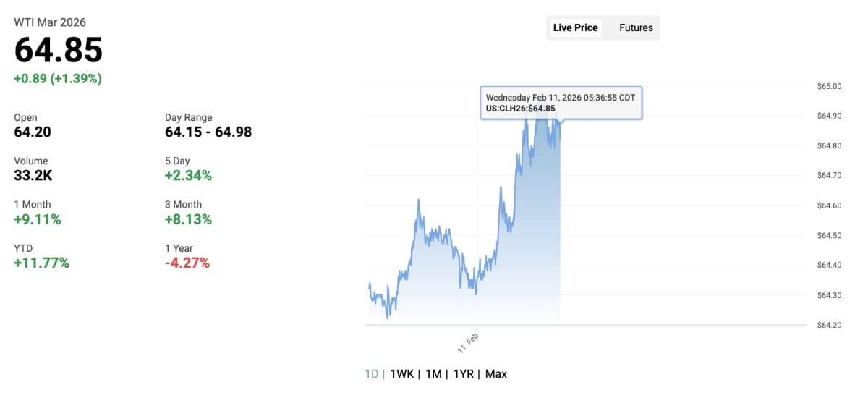The height and width of the screenshot is (403, 868).
Task: Click the large 64.85 current price
Action: (59, 50)
